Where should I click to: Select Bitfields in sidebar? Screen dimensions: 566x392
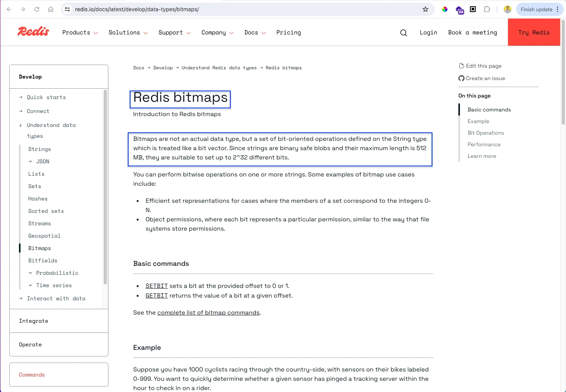point(43,260)
